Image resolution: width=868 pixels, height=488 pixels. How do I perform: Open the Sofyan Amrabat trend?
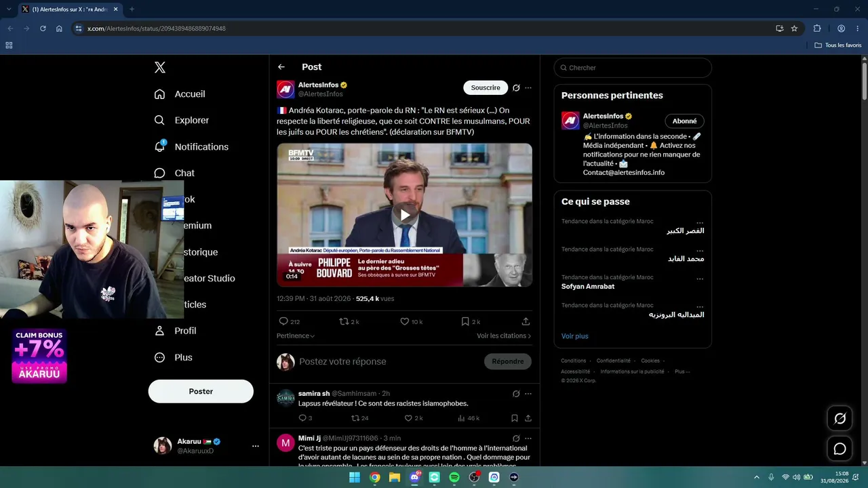[588, 287]
